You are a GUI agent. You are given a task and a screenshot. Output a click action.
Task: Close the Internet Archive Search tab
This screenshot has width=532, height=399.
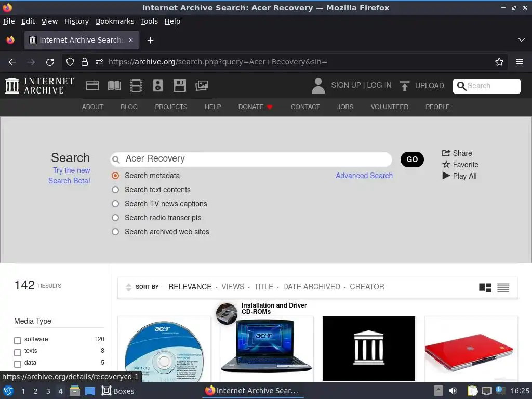131,40
